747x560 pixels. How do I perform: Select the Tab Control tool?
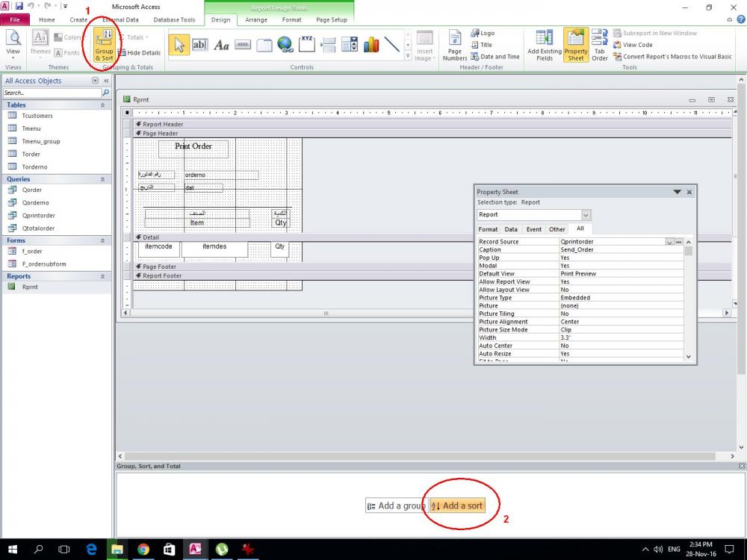coord(264,45)
